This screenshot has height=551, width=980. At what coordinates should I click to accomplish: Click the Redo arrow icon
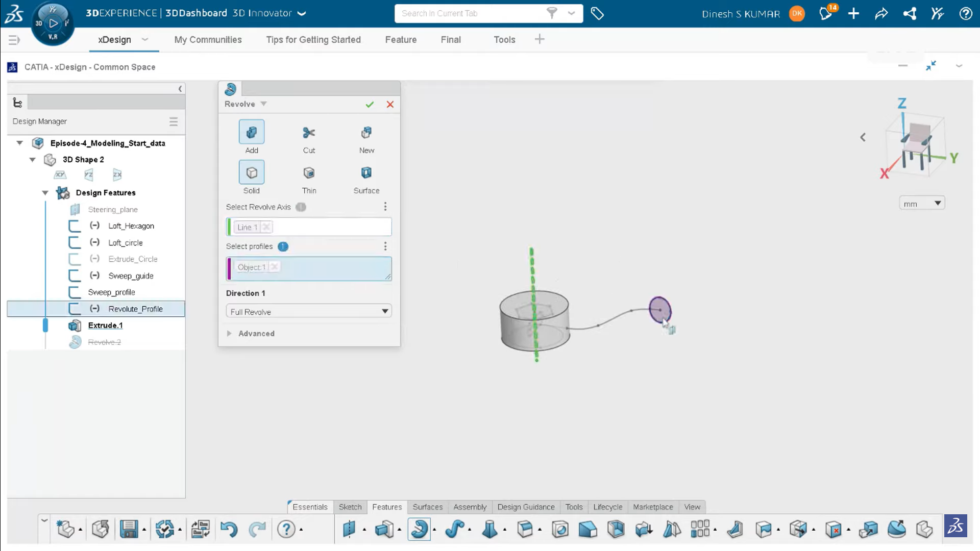point(257,529)
